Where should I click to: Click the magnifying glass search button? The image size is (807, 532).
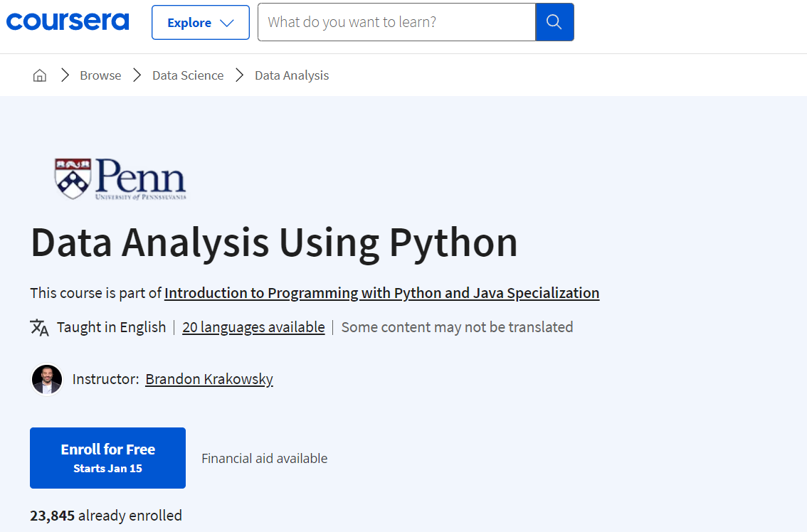(x=554, y=22)
